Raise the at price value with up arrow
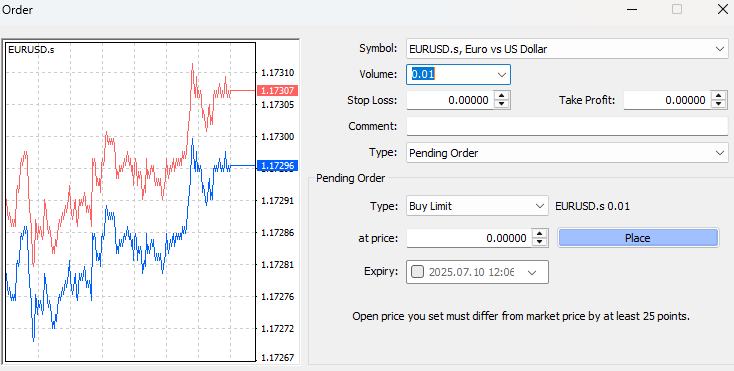 point(540,234)
